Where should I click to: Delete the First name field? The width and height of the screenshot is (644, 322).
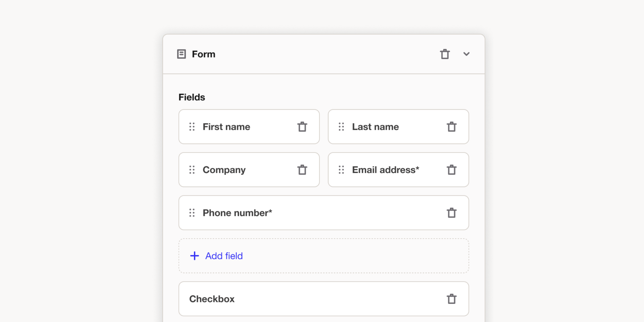pos(302,127)
